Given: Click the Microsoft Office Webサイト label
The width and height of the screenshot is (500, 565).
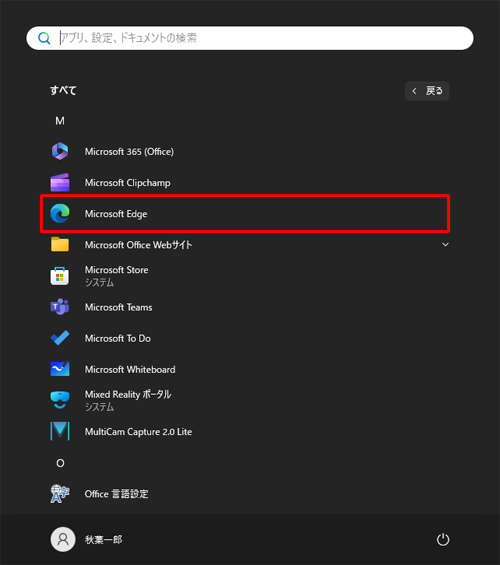Looking at the screenshot, I should (138, 245).
